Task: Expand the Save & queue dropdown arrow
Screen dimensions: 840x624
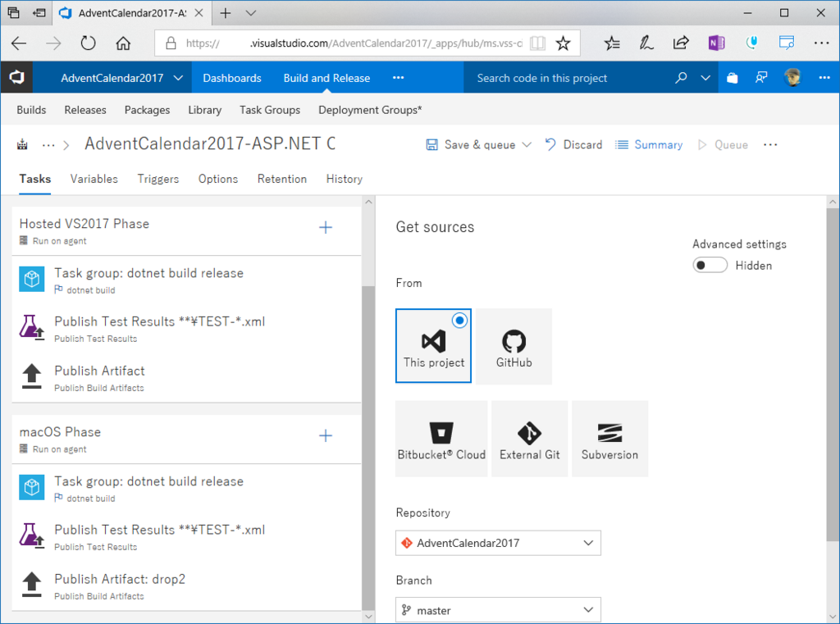Action: (x=527, y=144)
